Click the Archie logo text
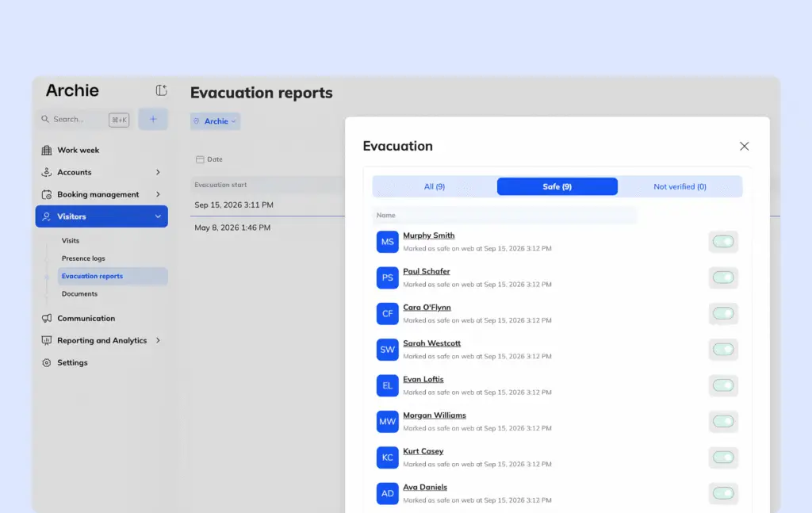 click(72, 90)
